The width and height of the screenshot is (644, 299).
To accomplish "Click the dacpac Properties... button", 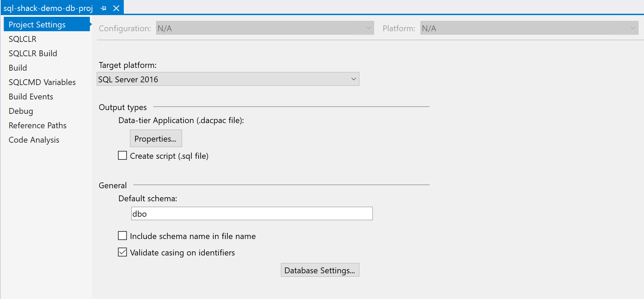I will tap(156, 139).
